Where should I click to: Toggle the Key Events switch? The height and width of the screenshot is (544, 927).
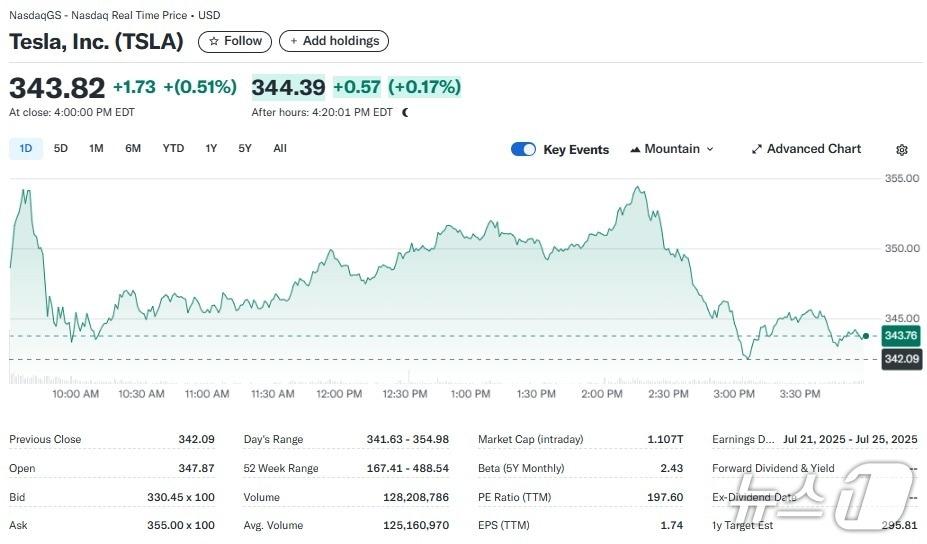523,149
